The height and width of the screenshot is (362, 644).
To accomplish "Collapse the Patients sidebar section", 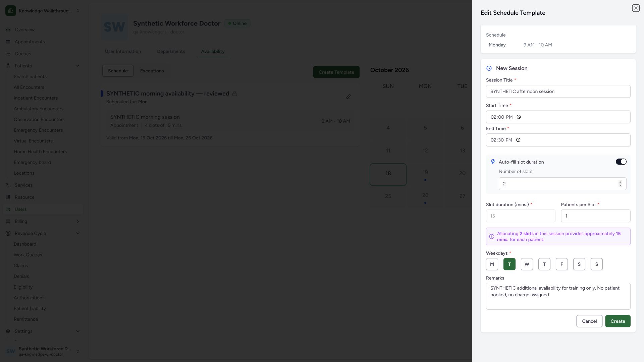I will 78,66.
